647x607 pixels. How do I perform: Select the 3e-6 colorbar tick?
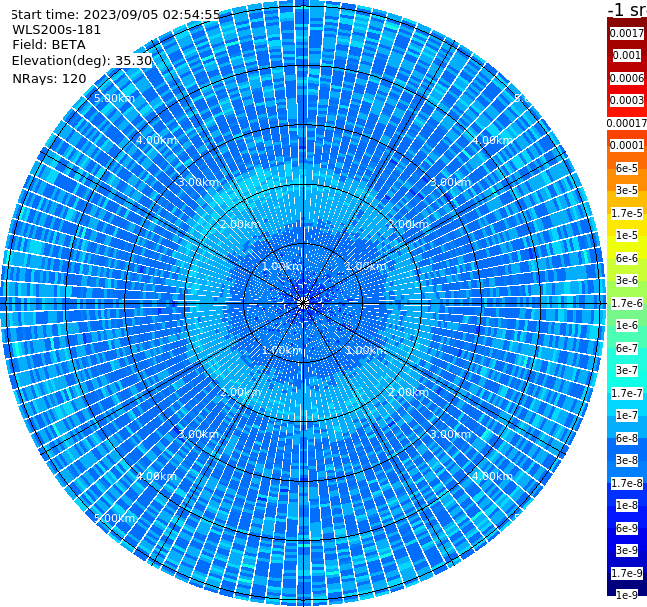[x=627, y=280]
